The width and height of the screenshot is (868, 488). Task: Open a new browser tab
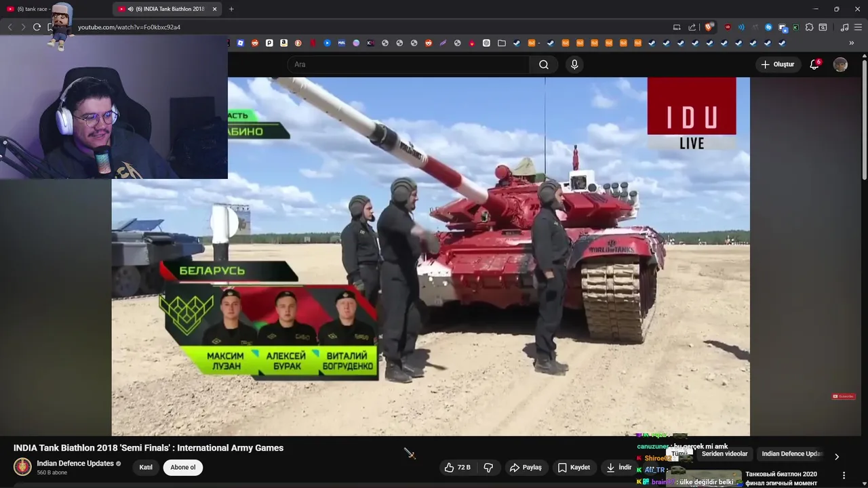[231, 9]
